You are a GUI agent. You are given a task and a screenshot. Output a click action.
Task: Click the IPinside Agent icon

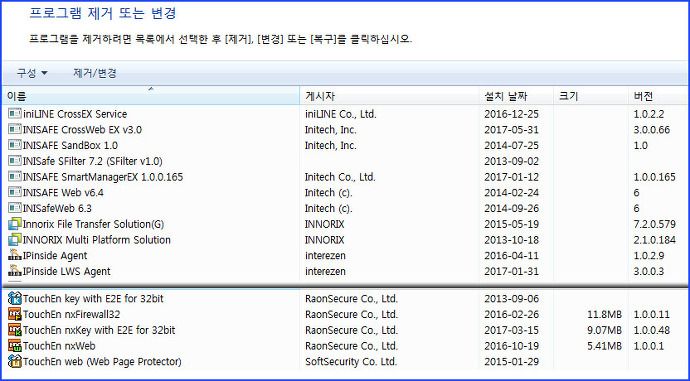(15, 256)
